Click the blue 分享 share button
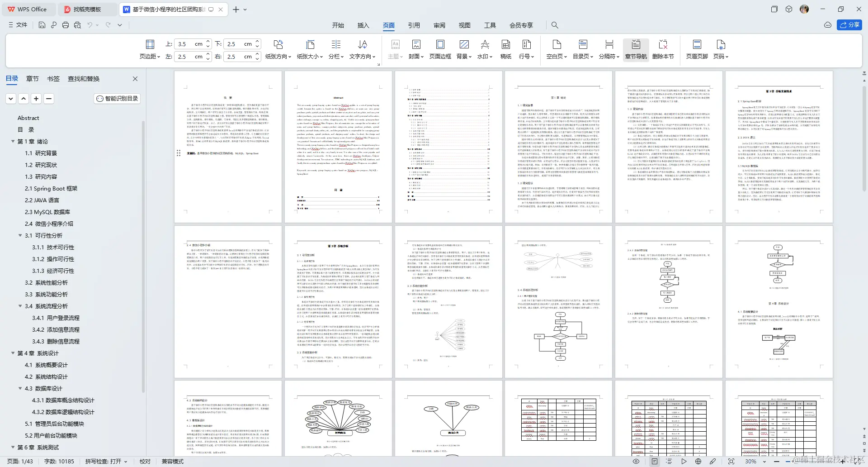The height and width of the screenshot is (467, 868). point(849,25)
